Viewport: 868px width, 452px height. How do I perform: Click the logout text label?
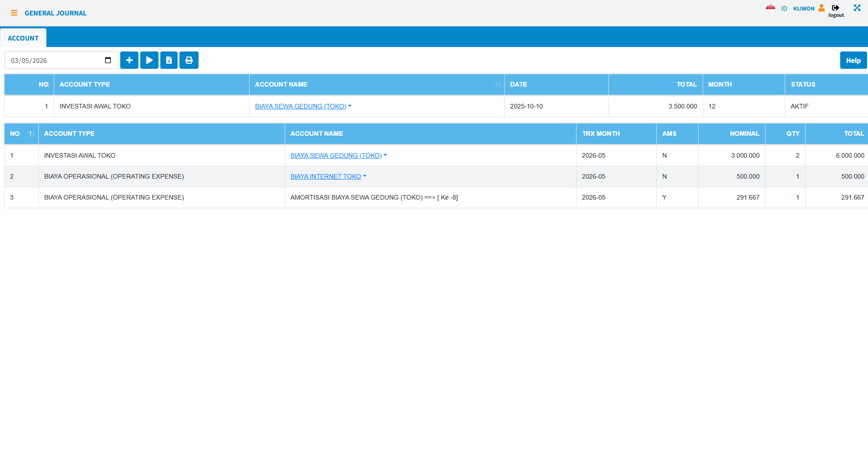(836, 15)
